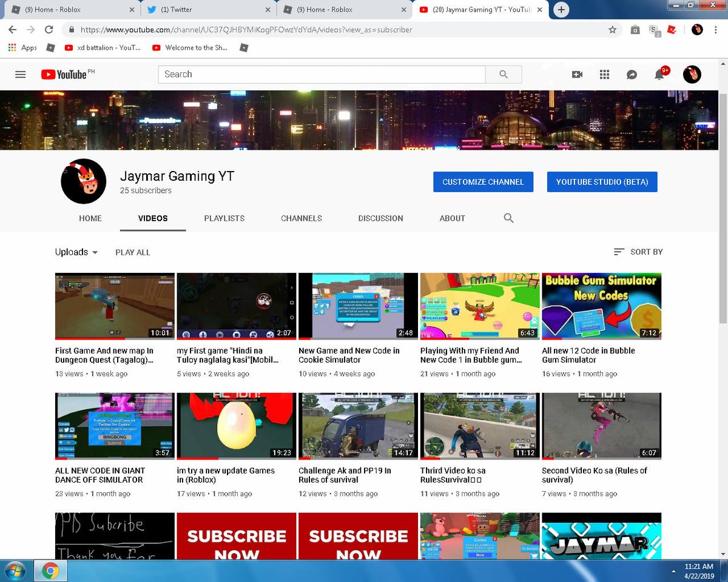Bookmark this page with the star icon
The width and height of the screenshot is (728, 582).
(612, 30)
